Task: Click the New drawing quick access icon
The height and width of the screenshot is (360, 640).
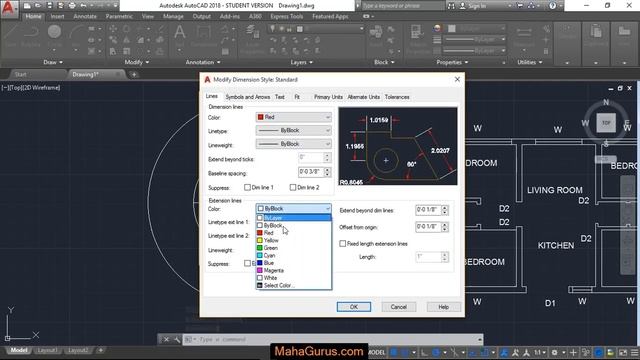Action: point(27,6)
